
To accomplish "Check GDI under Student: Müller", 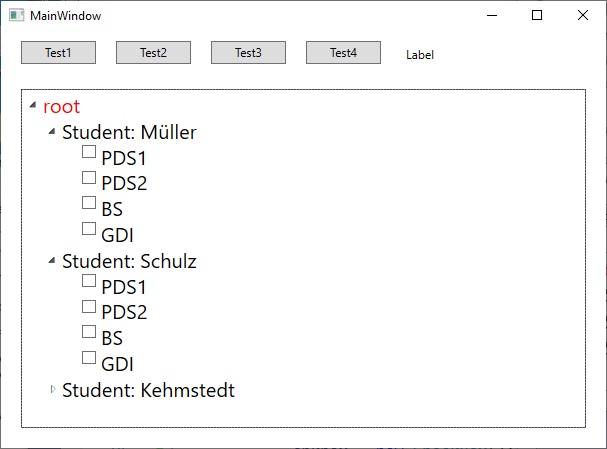I will 89,230.
